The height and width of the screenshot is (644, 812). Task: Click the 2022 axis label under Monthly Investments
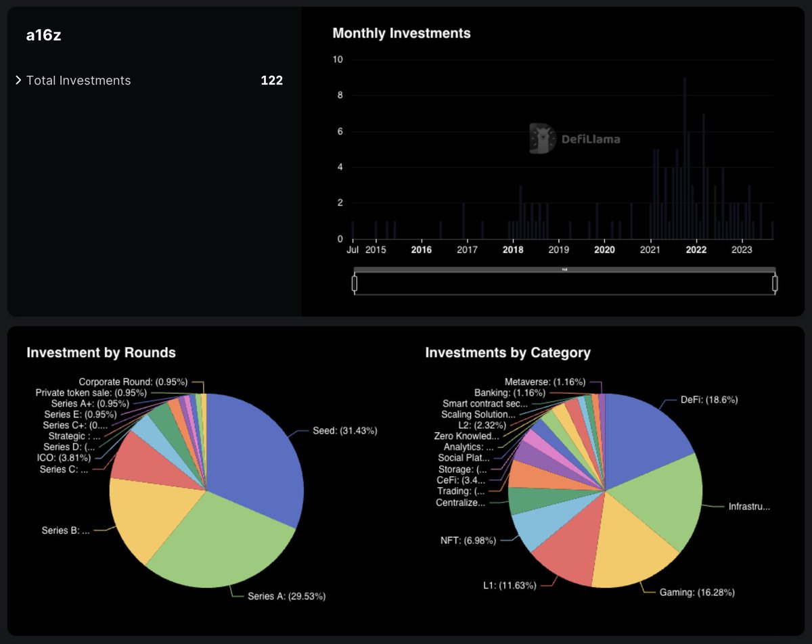point(695,250)
